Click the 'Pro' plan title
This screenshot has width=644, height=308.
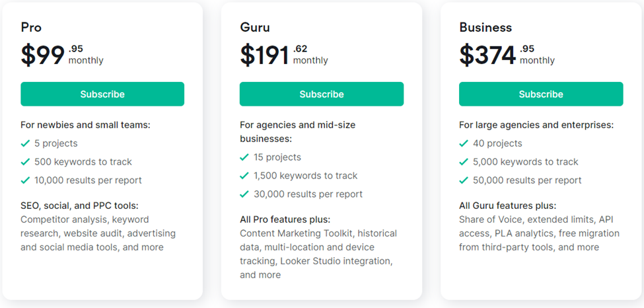30,28
